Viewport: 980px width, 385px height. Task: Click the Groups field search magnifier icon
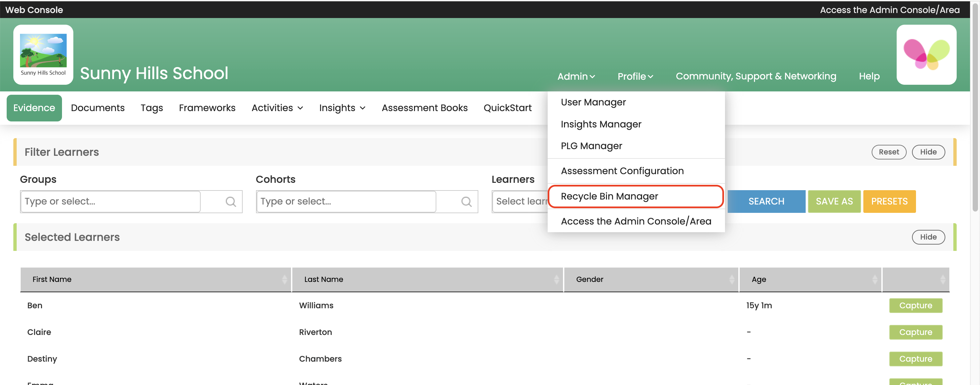point(231,202)
